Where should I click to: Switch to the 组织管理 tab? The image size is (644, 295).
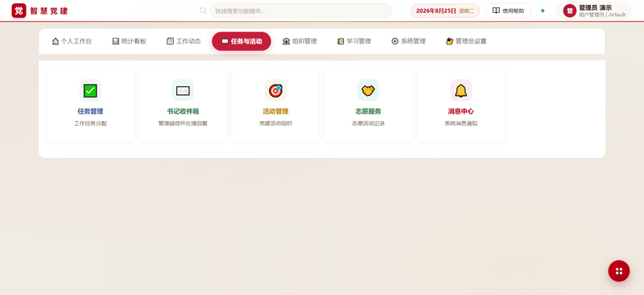(299, 41)
